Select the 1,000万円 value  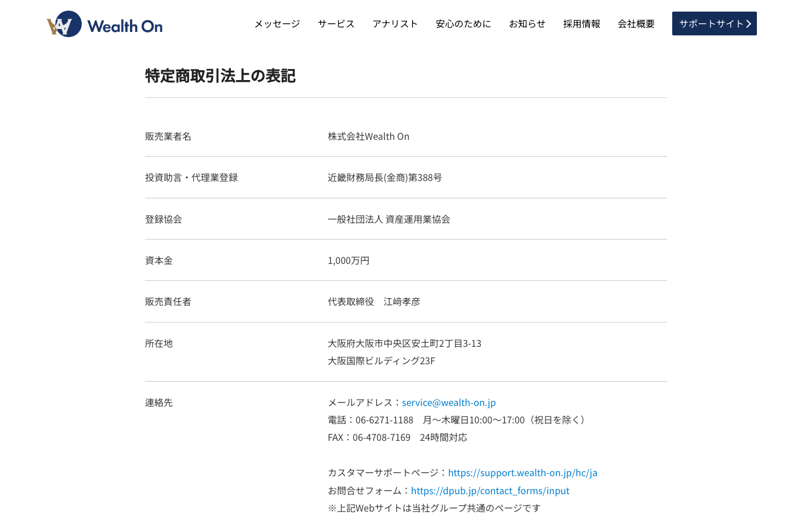[x=349, y=260]
